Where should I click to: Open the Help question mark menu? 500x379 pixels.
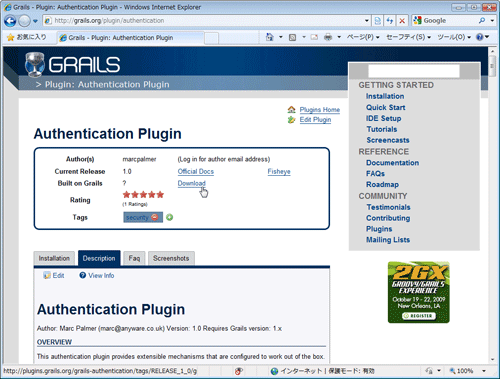482,37
